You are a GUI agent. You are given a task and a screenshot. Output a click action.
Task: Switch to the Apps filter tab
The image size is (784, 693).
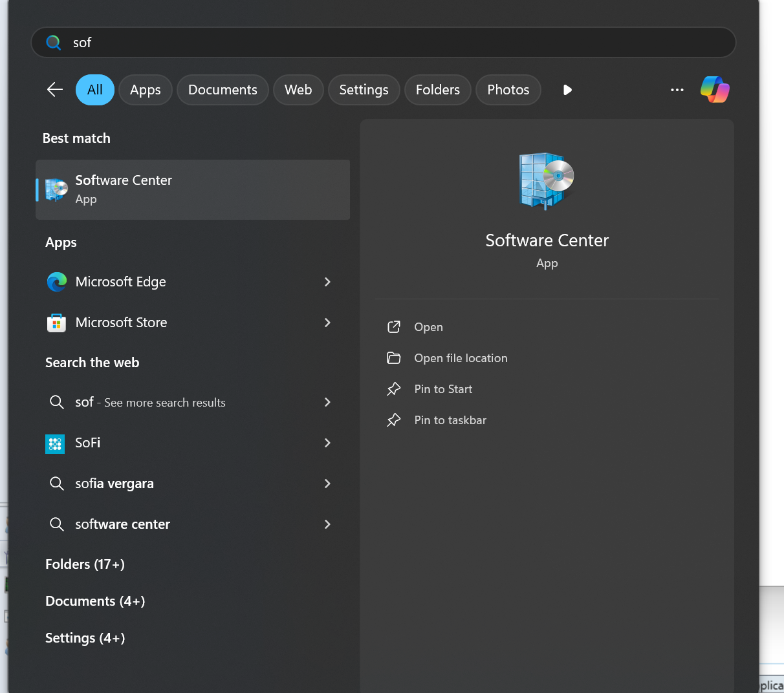point(145,90)
